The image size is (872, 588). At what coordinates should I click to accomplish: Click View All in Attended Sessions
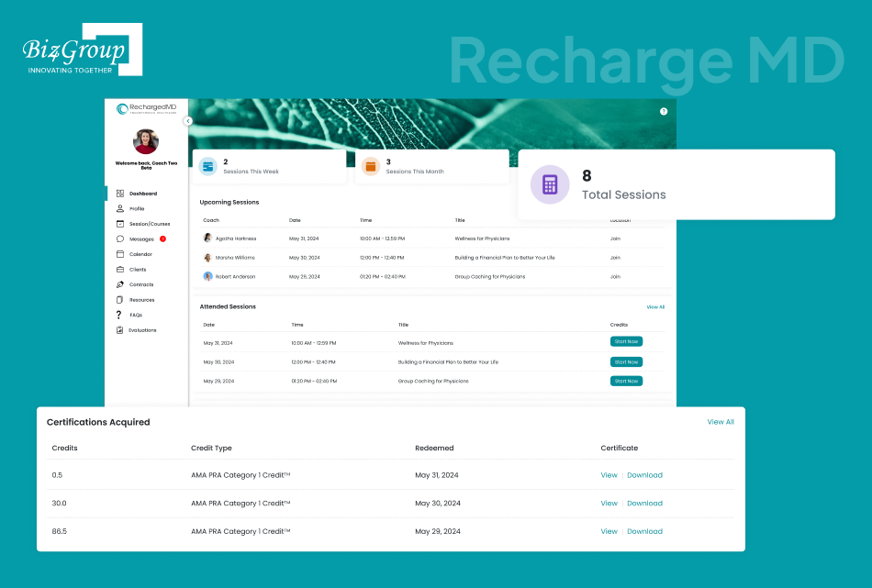(x=655, y=306)
